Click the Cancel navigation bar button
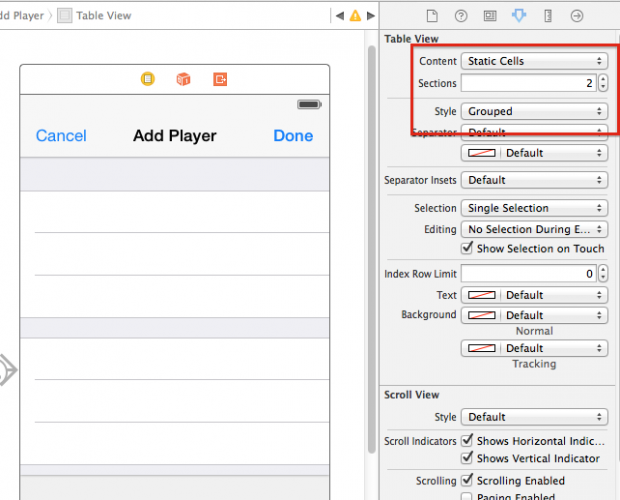This screenshot has width=620, height=500. tap(61, 136)
